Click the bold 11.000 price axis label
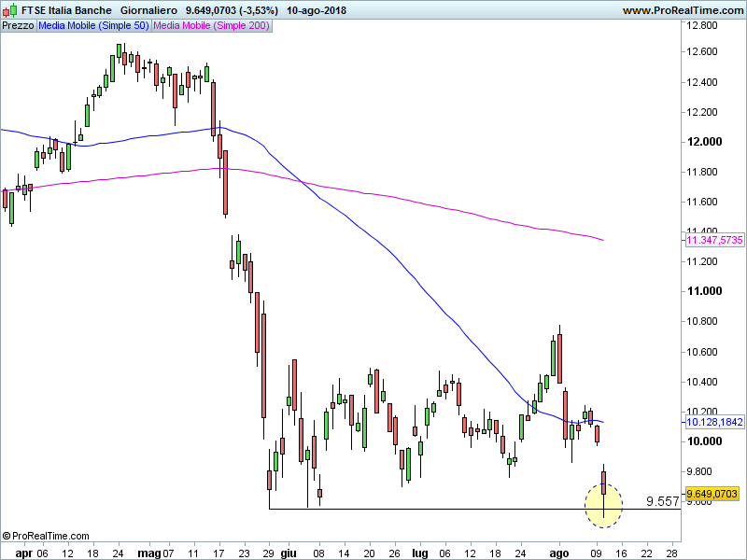747x560 pixels. click(x=704, y=291)
